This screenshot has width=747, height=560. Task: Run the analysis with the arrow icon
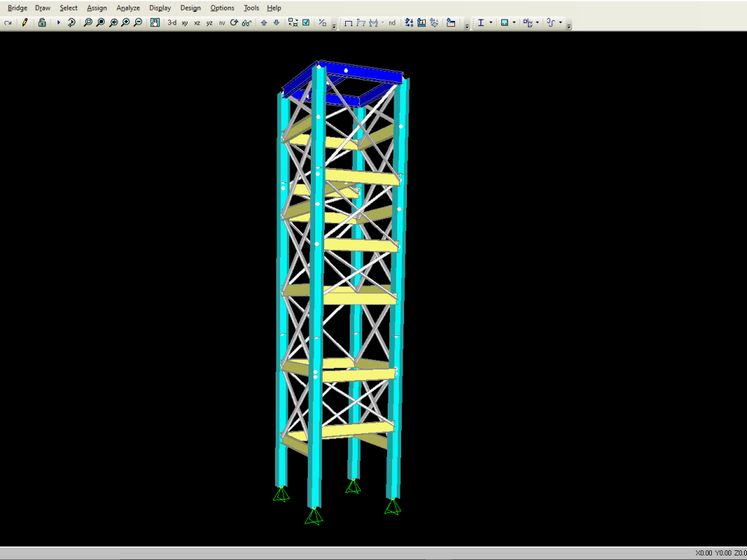(x=58, y=22)
